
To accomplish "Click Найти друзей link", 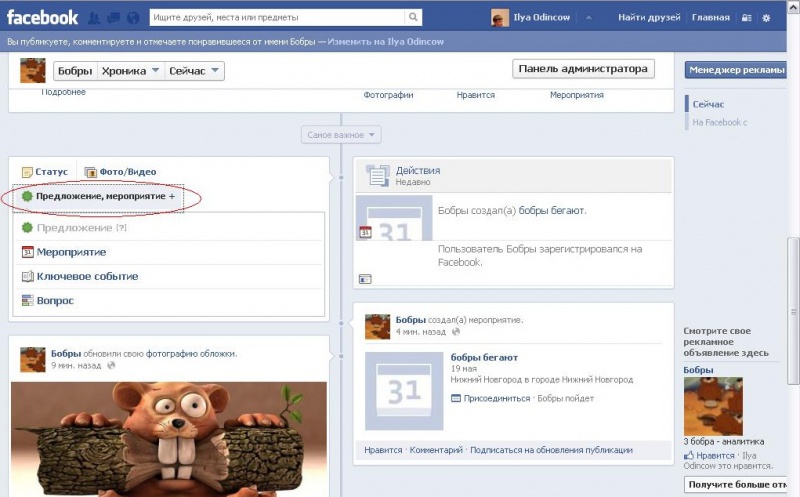I will pyautogui.click(x=649, y=17).
